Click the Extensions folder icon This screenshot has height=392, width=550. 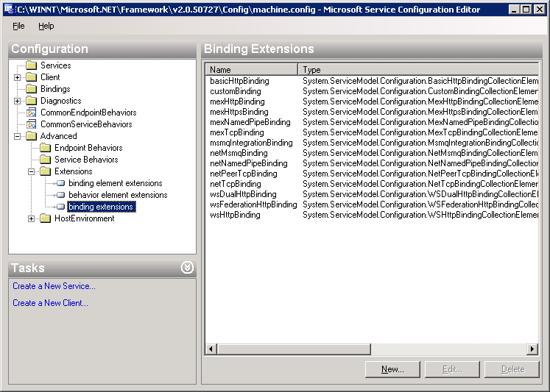click(x=45, y=171)
